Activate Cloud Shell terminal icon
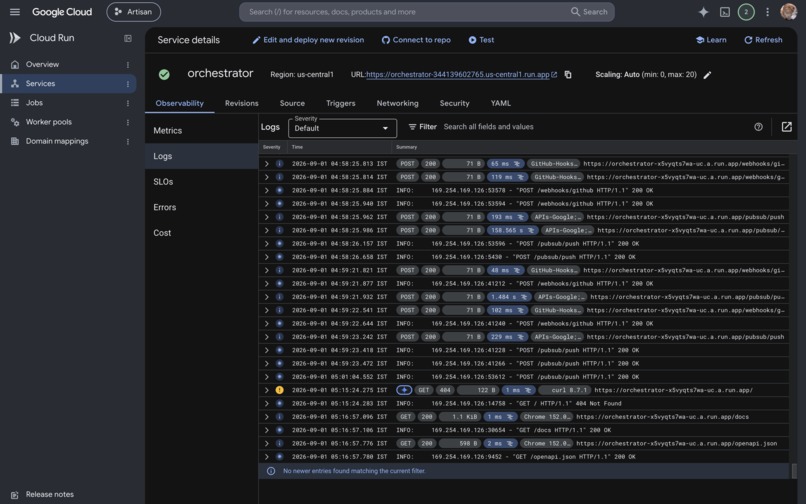 click(725, 12)
